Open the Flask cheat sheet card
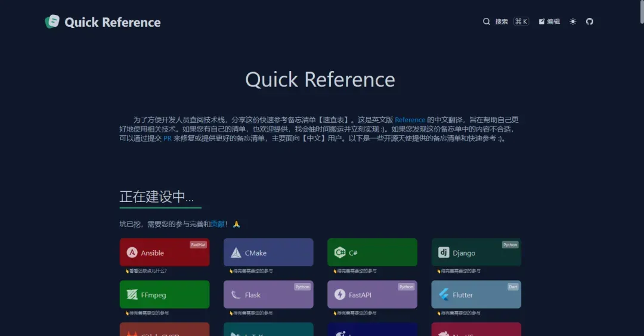This screenshot has width=644, height=336. (x=268, y=294)
